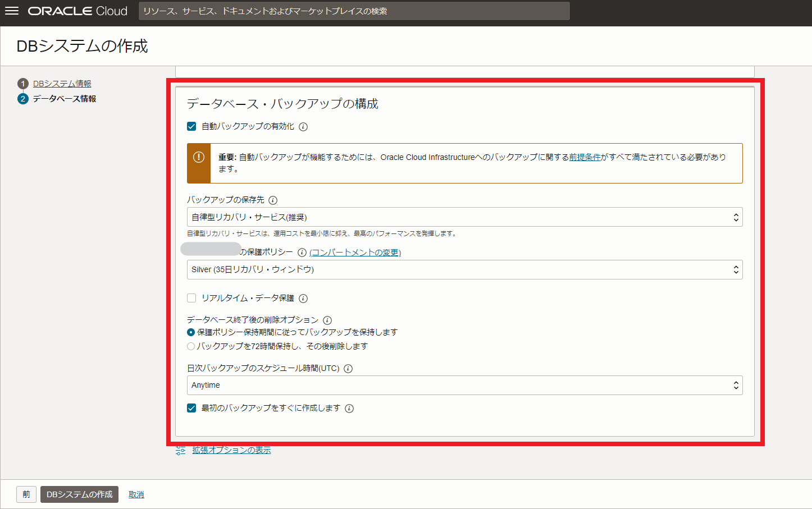Toggle 最初のバックアップをすぐに作成します checkbox
The width and height of the screenshot is (812, 509).
(191, 409)
